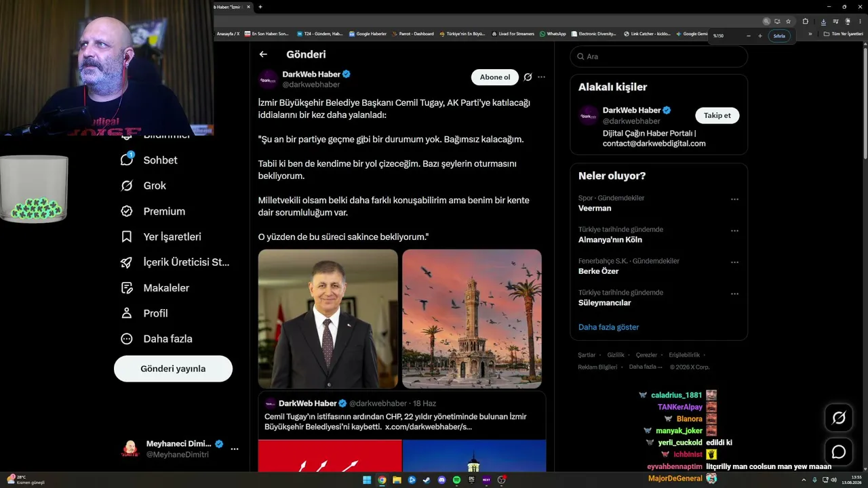Open the Parrot - Dashboard bookmark
The width and height of the screenshot is (868, 488).
pyautogui.click(x=413, y=34)
